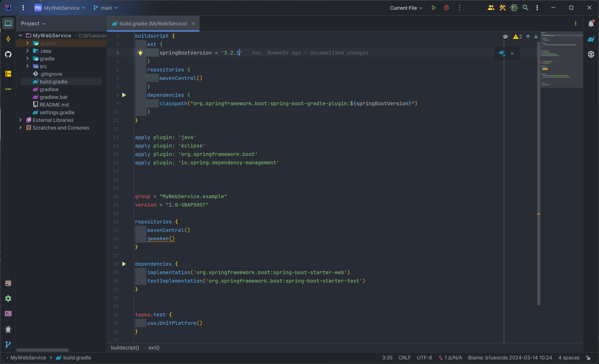Click the Debug bug icon
The width and height of the screenshot is (599, 364).
coord(446,8)
